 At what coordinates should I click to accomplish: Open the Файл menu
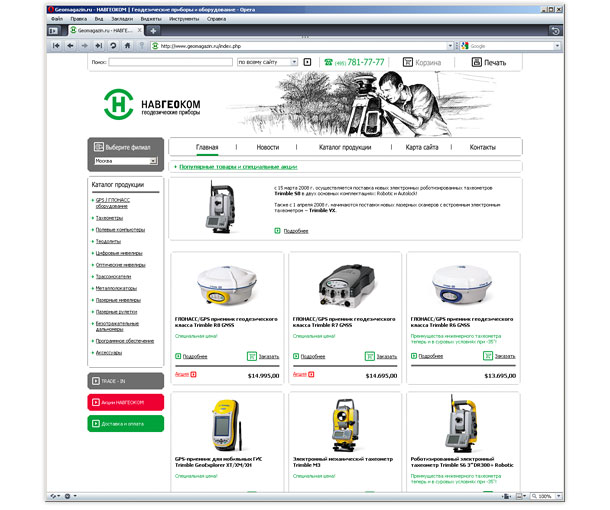click(x=57, y=19)
